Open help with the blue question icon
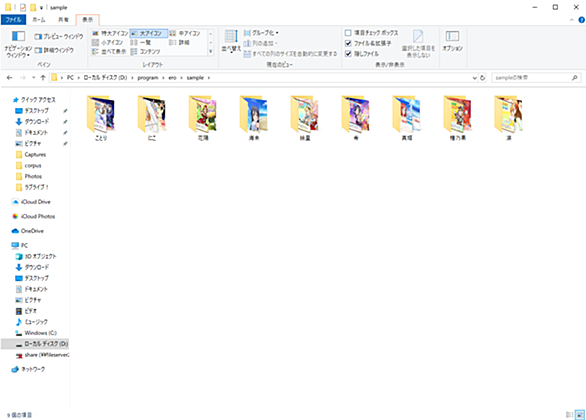 (582, 20)
